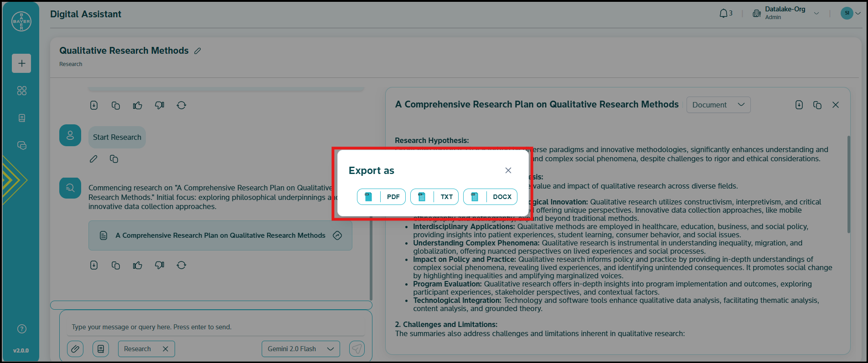Open the help question mark icon

(21, 329)
